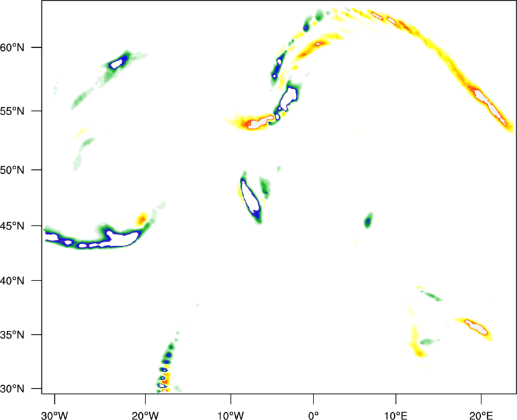
Task: Click the 20°E longitude label
Action: point(481,415)
